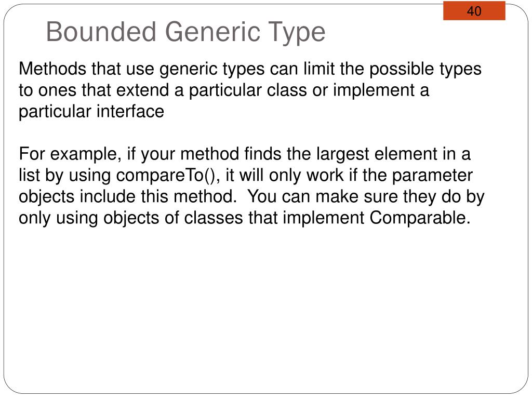Screen dimensions: 532x399
Task: Click the Bounded Generic Type title
Action: 185,32
